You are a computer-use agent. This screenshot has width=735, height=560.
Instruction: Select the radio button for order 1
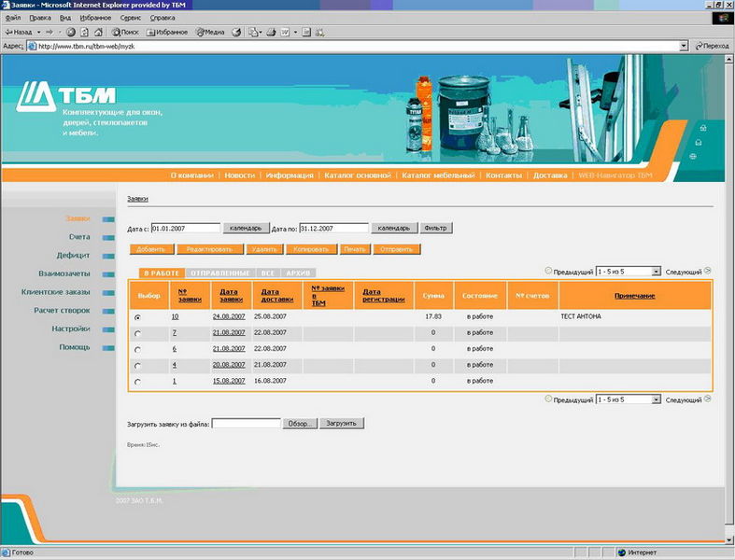(138, 382)
